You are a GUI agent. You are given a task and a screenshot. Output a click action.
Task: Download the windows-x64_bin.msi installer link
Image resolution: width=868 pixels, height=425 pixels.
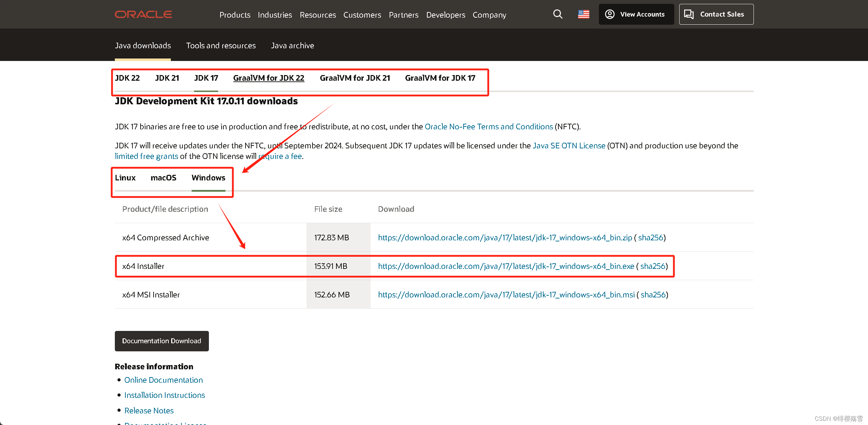click(x=506, y=295)
